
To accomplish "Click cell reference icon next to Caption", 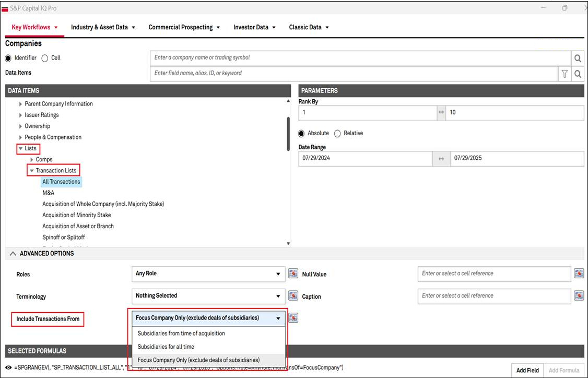I will pos(579,296).
